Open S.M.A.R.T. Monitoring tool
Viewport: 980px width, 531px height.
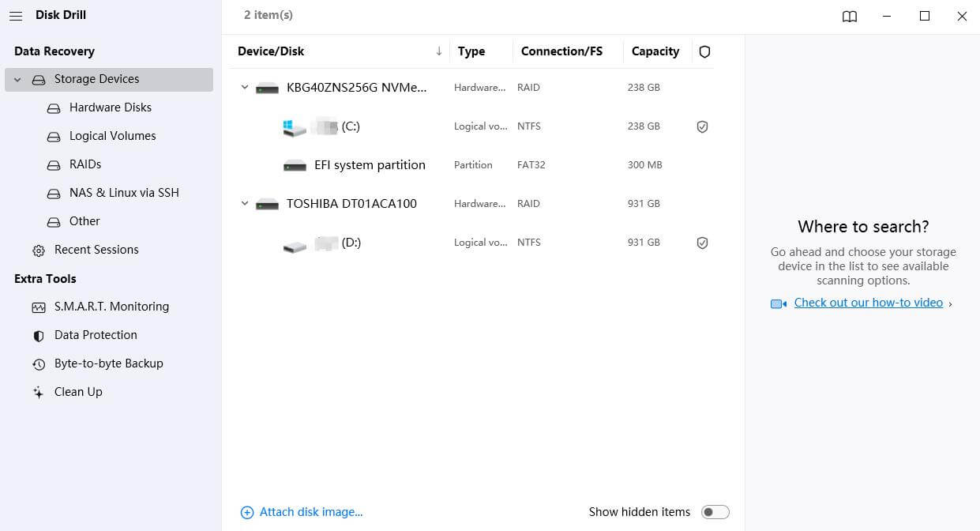[111, 307]
